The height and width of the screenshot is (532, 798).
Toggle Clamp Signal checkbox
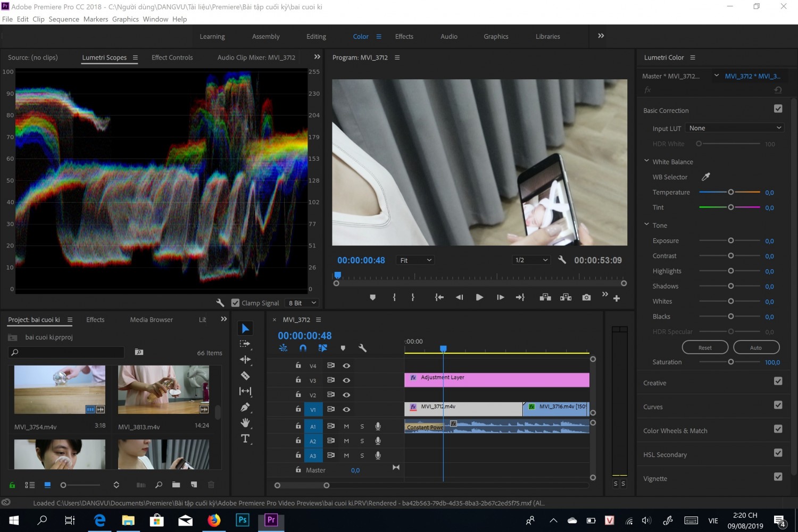click(x=236, y=303)
